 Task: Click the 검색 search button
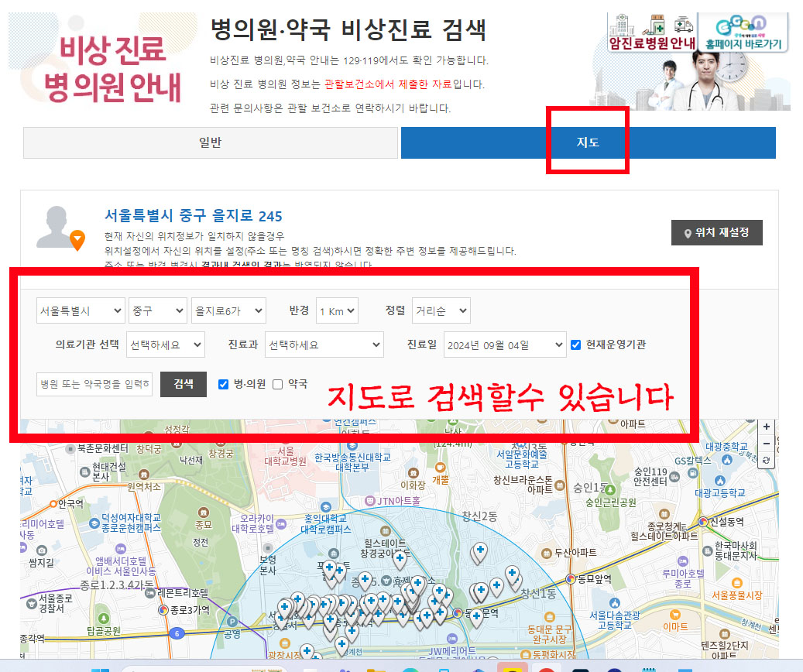pos(184,384)
